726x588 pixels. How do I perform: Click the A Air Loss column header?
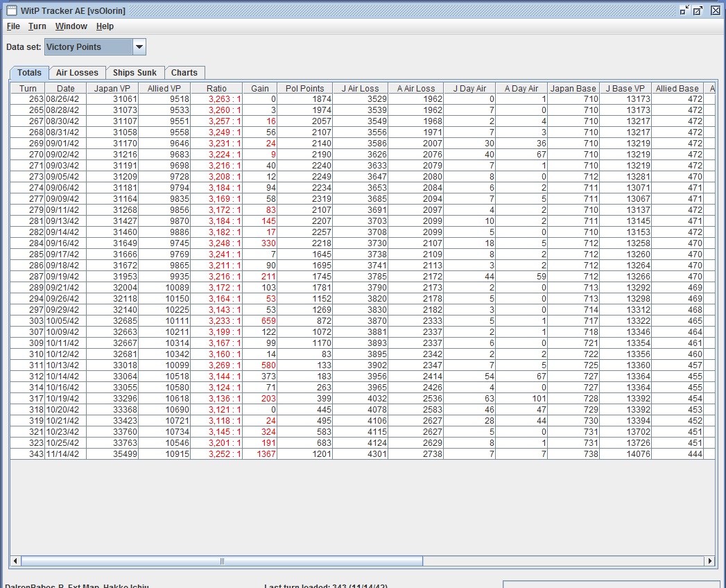416,89
